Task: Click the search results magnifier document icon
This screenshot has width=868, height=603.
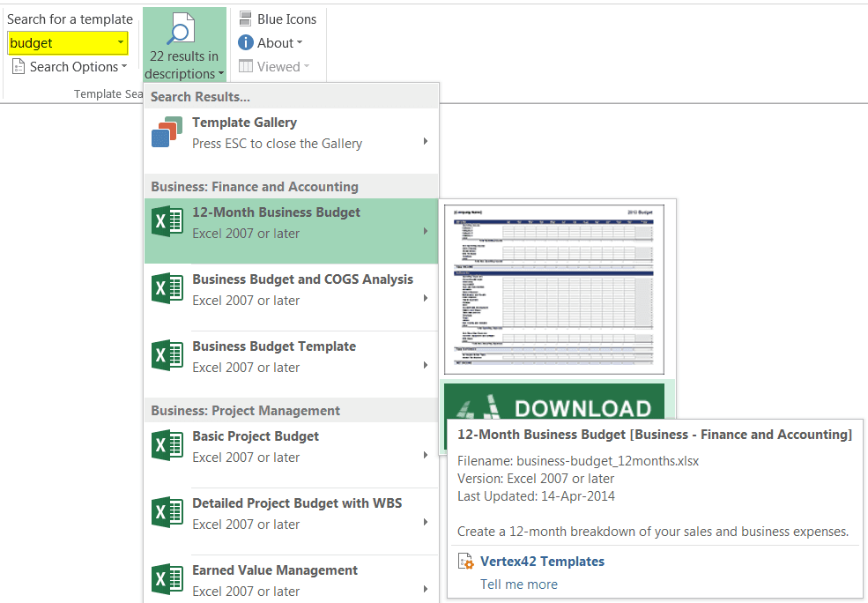Action: pyautogui.click(x=181, y=28)
